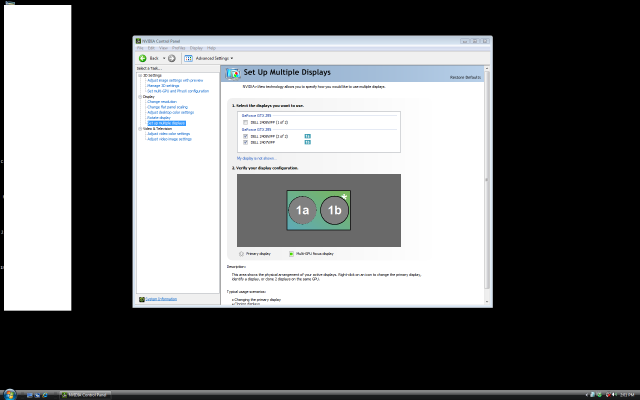
Task: Open the System Information link
Action: pyautogui.click(x=161, y=299)
